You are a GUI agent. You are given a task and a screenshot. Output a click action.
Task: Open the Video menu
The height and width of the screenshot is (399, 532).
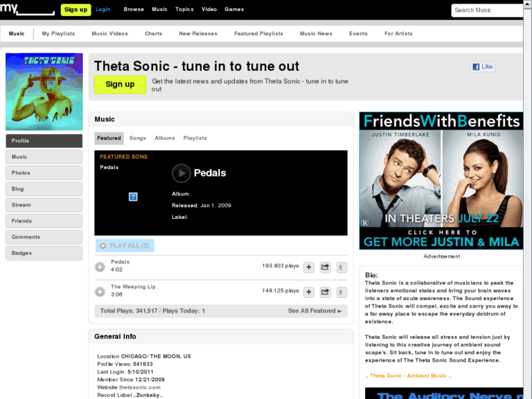pyautogui.click(x=209, y=10)
